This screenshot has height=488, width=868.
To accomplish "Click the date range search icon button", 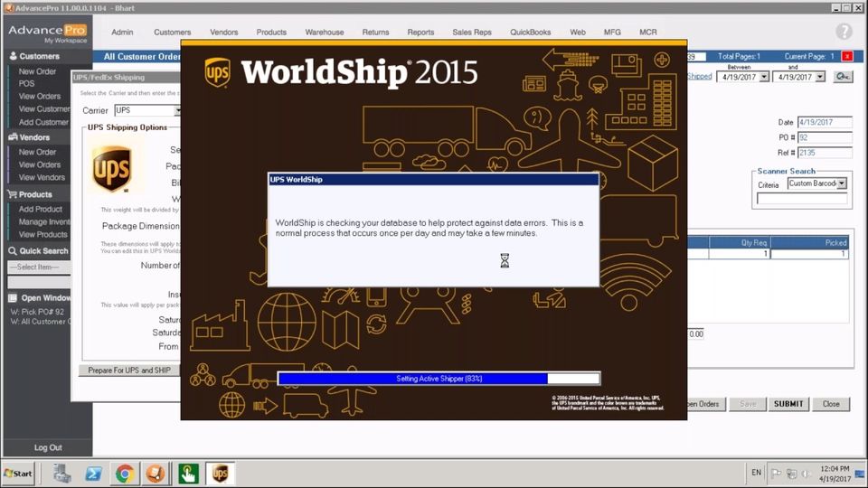I will click(843, 76).
